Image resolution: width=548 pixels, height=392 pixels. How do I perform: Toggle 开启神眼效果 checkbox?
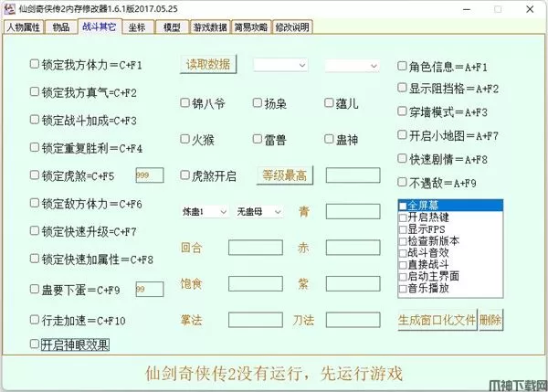35,344
